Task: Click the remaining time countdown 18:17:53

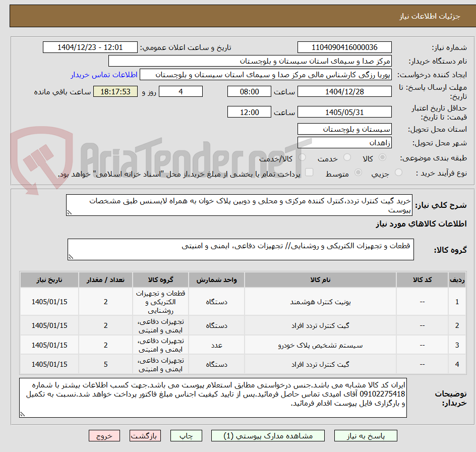Action: point(115,91)
